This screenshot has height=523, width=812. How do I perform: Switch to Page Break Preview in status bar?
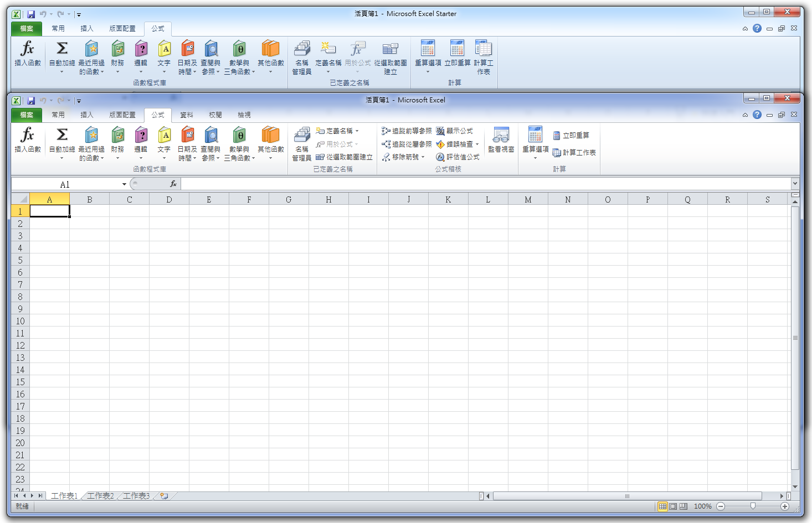(x=683, y=506)
